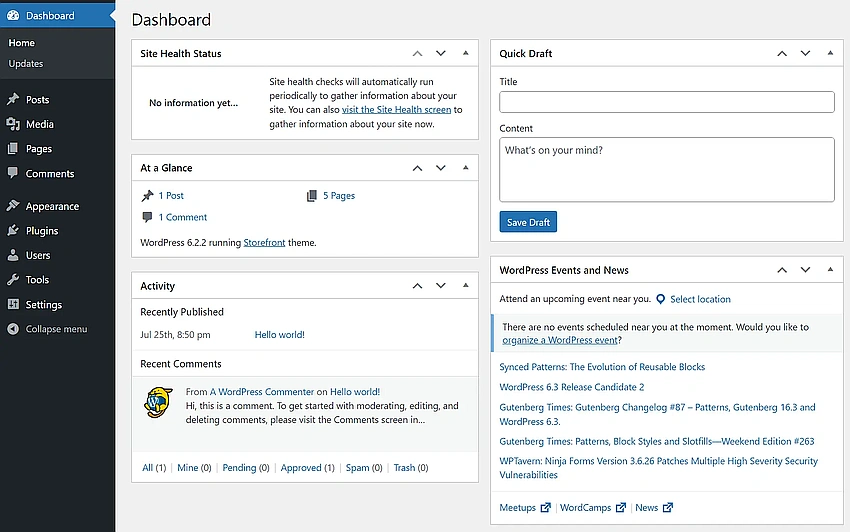
Task: Move WordPress Events and News panel up
Action: click(782, 270)
